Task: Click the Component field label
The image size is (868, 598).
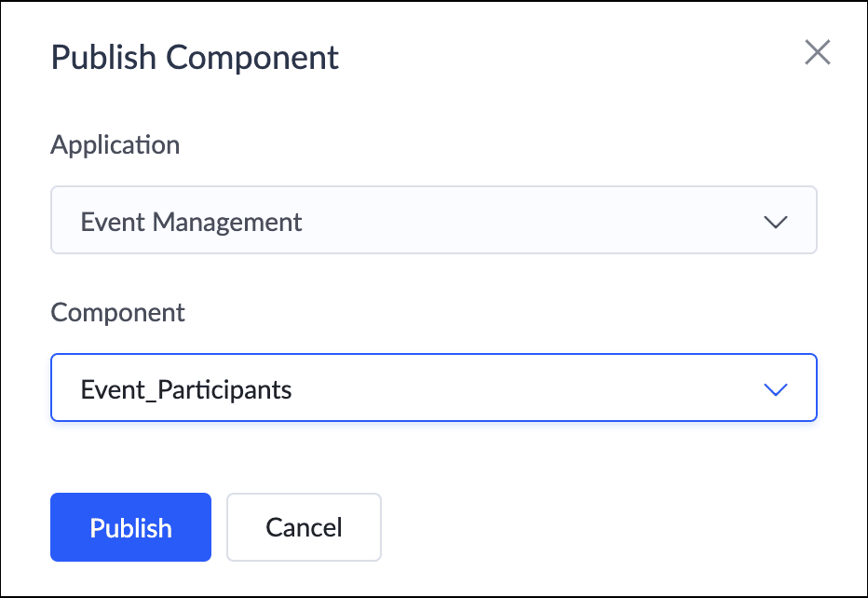Action: pos(117,312)
